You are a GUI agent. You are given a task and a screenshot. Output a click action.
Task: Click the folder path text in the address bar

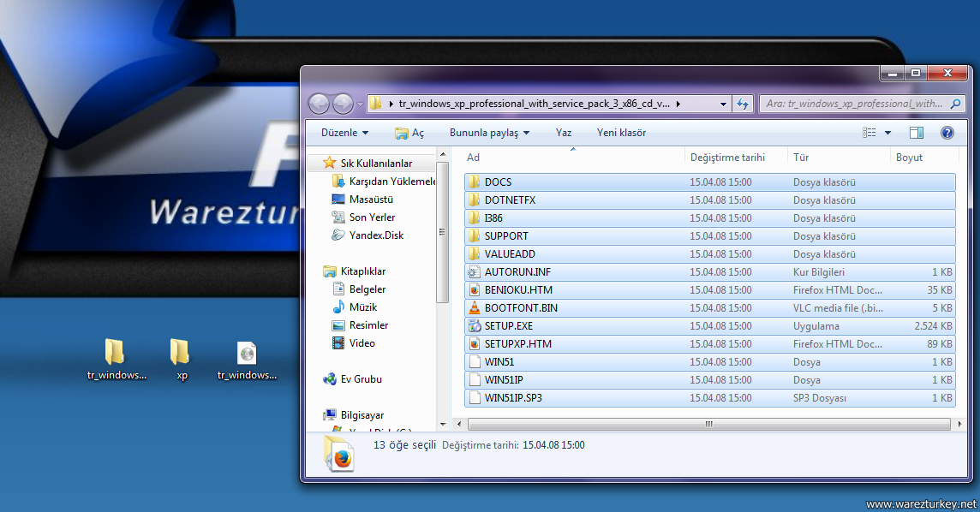[535, 104]
